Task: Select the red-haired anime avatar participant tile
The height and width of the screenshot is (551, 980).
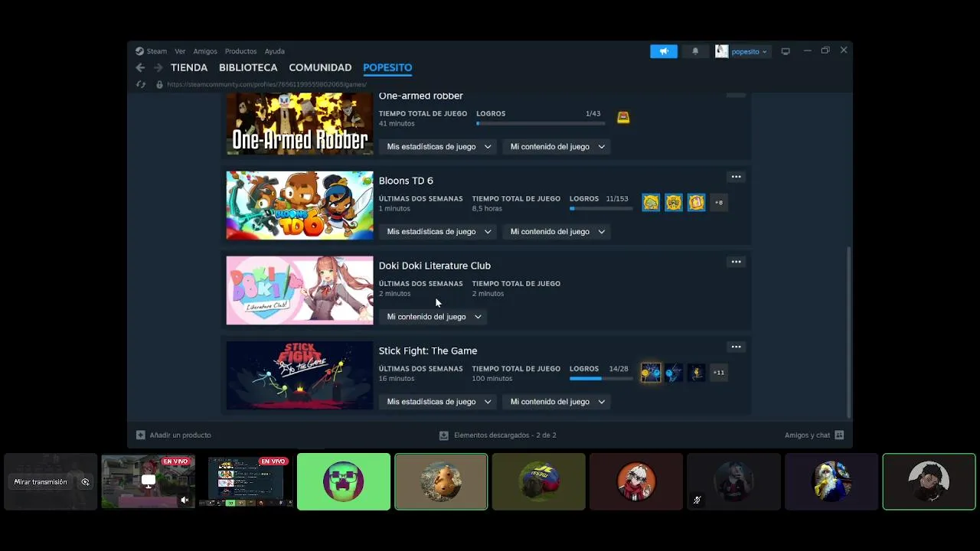Action: tap(636, 481)
